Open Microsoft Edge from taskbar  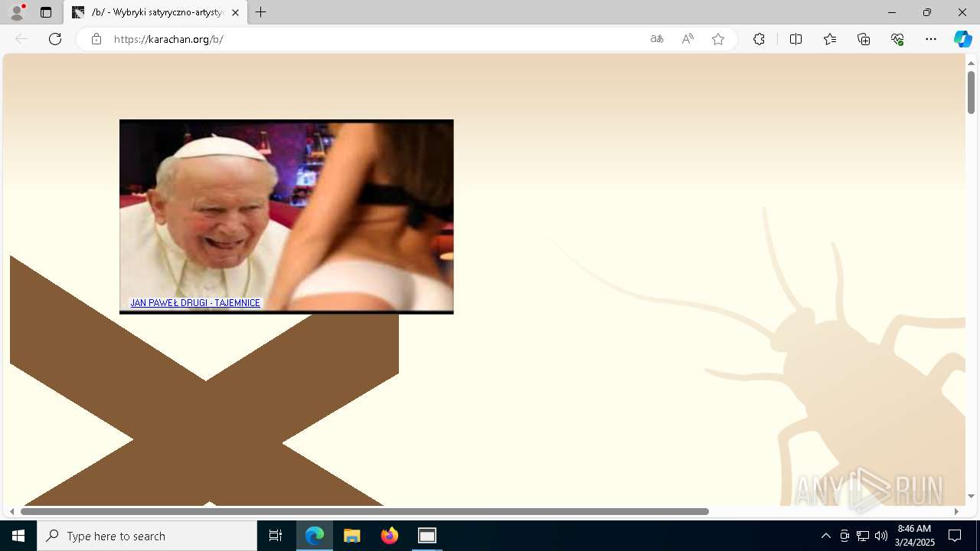pyautogui.click(x=315, y=536)
